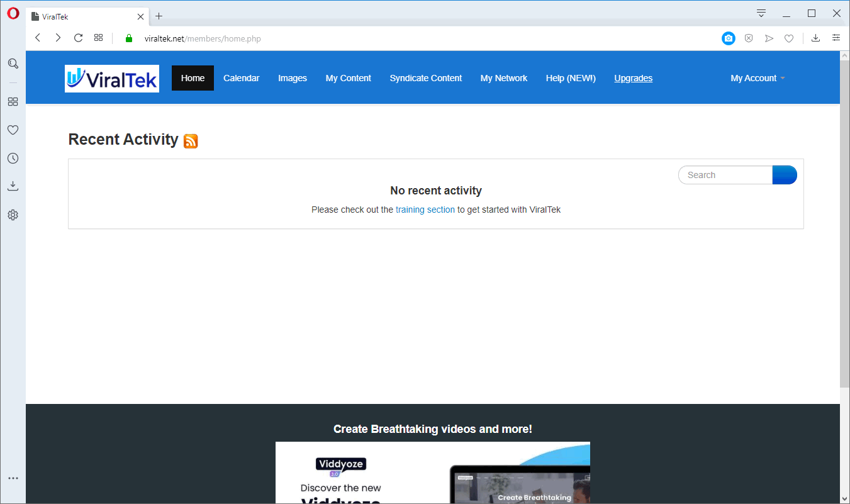Click the Search input field

pyautogui.click(x=725, y=175)
